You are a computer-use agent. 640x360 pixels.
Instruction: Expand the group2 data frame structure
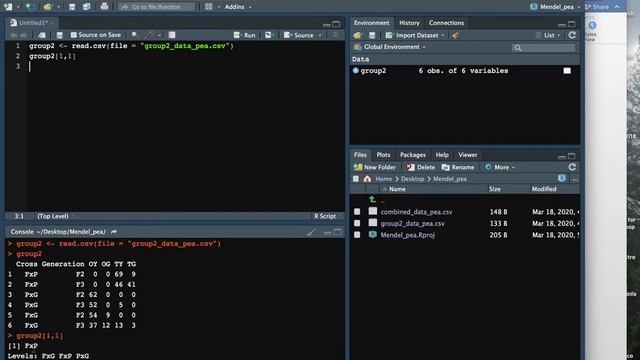(x=356, y=71)
